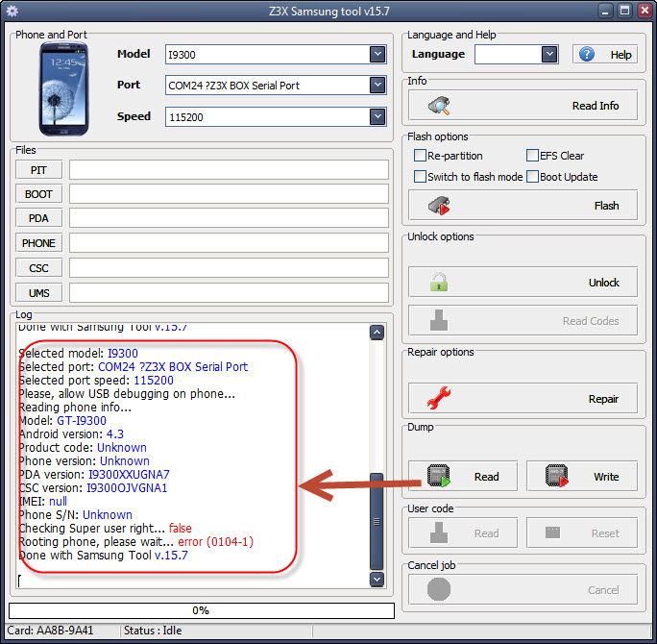Viewport: 657px width, 644px height.
Task: Click the Read Info button label
Action: (x=596, y=106)
